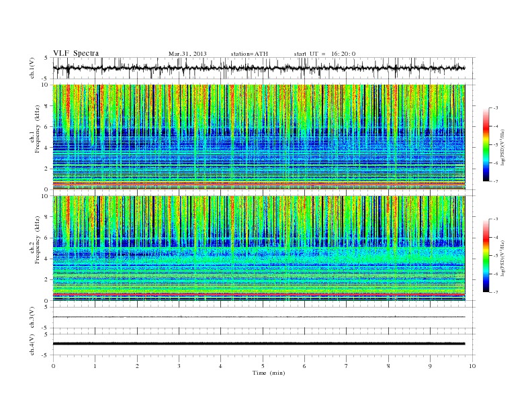Image resolution: width=532 pixels, height=411 pixels.
Task: Click the x-axis tick label "1" on the time axis
Action: pyautogui.click(x=95, y=366)
